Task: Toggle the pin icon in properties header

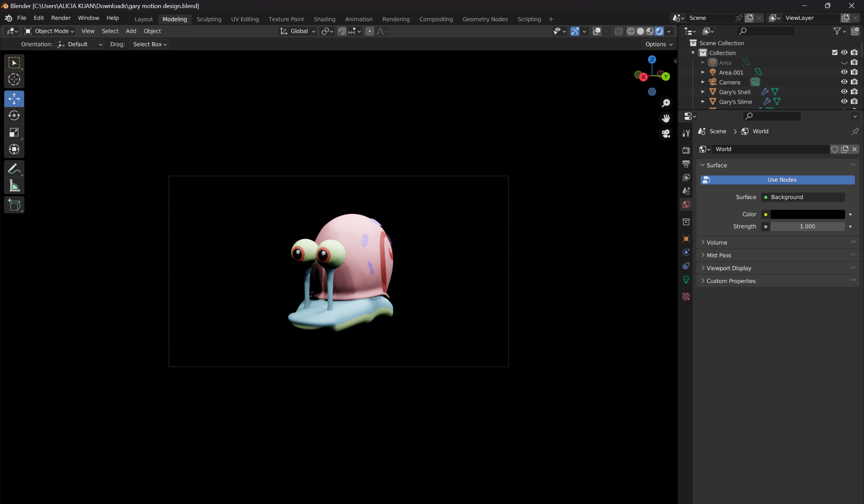Action: 855,131
